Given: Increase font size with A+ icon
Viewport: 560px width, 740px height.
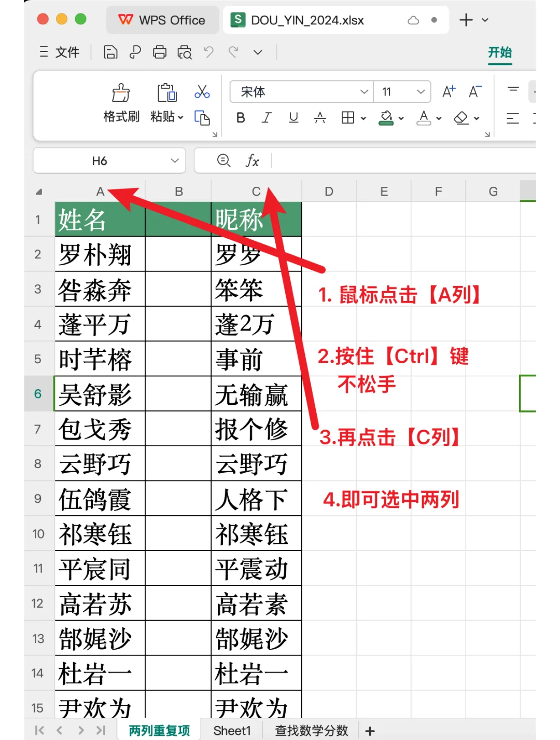Looking at the screenshot, I should (x=449, y=92).
